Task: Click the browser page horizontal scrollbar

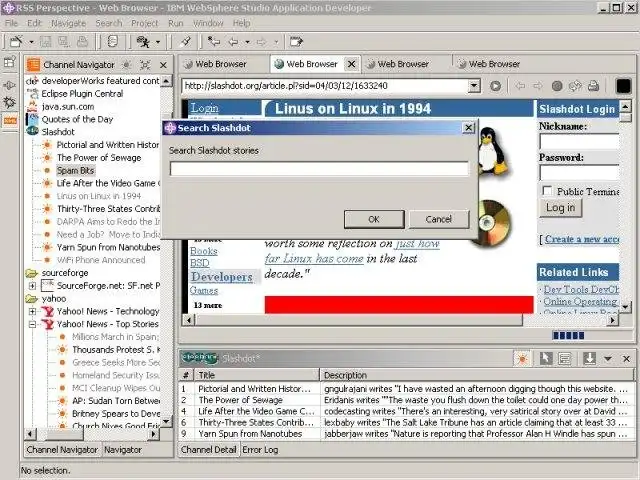Action: (359, 320)
